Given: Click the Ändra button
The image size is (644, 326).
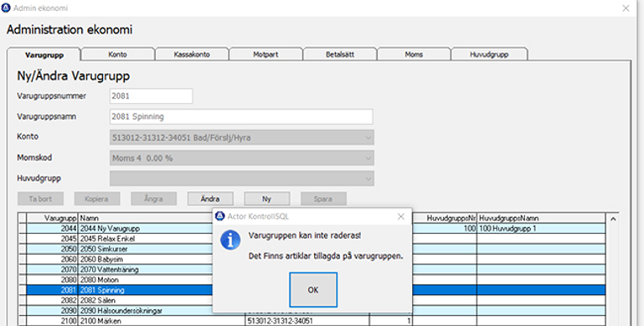Looking at the screenshot, I should tap(210, 199).
